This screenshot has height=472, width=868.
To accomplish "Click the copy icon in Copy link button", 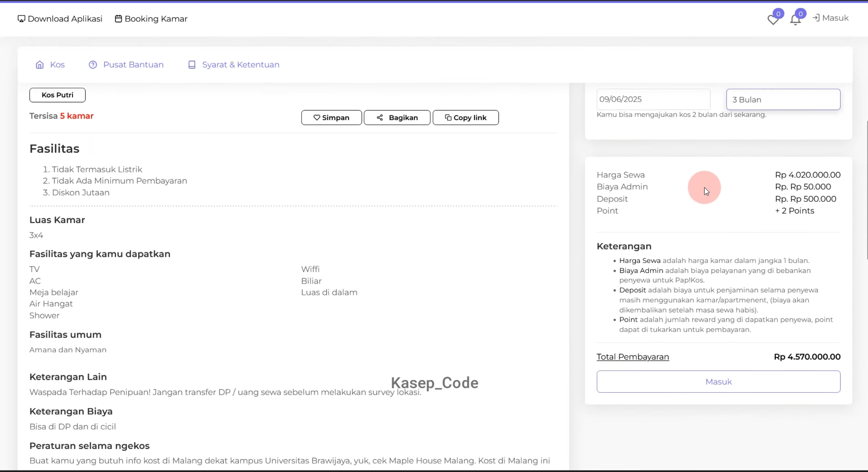I will (x=448, y=118).
